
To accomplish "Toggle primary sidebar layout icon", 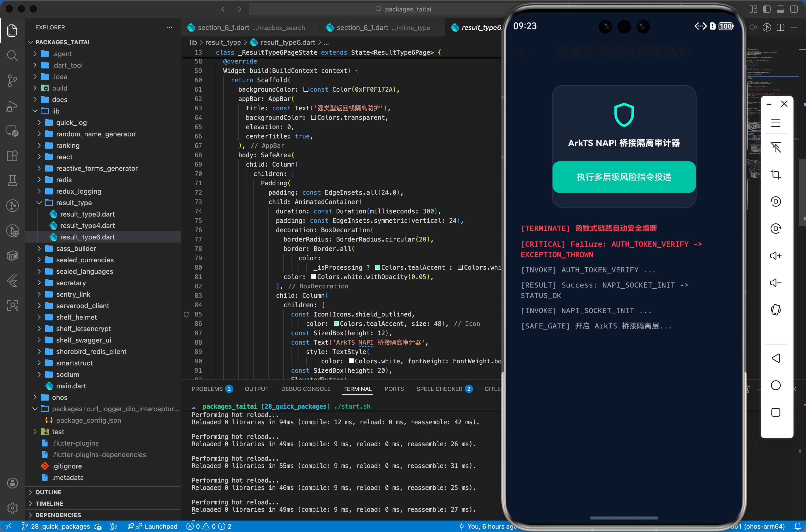I will coord(767,9).
